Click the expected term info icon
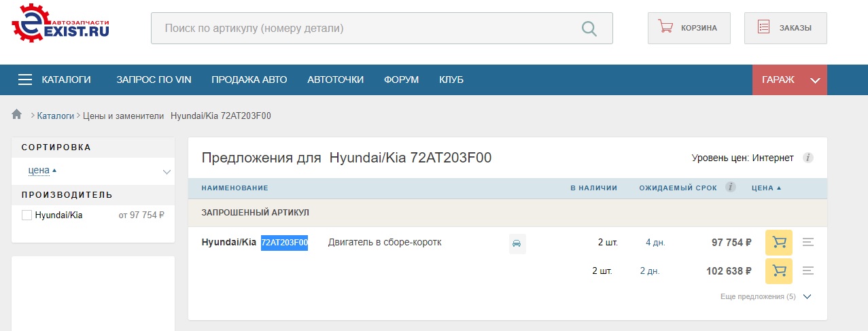 tap(731, 188)
